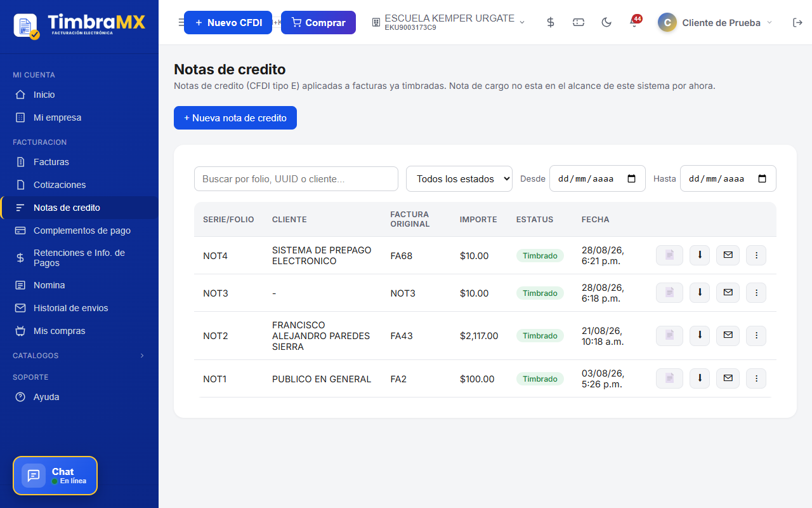The width and height of the screenshot is (812, 508).
Task: Open notifications bell with 44 badge
Action: (x=634, y=22)
